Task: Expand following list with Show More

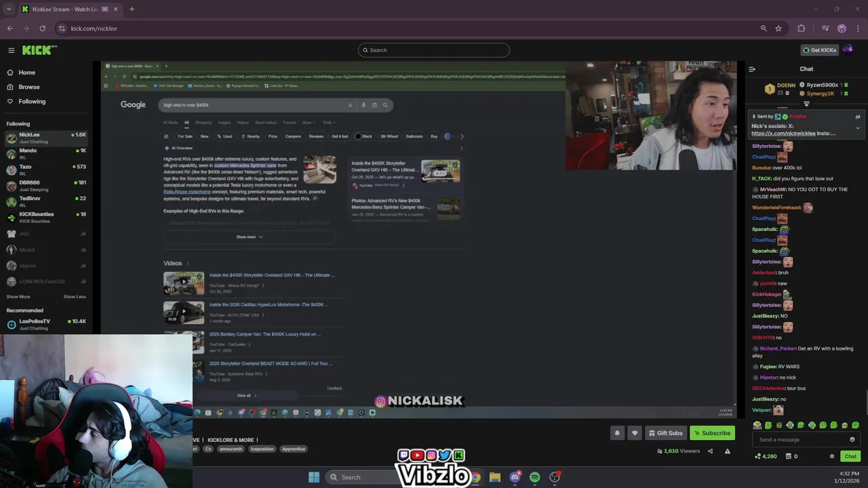Action: click(x=18, y=296)
